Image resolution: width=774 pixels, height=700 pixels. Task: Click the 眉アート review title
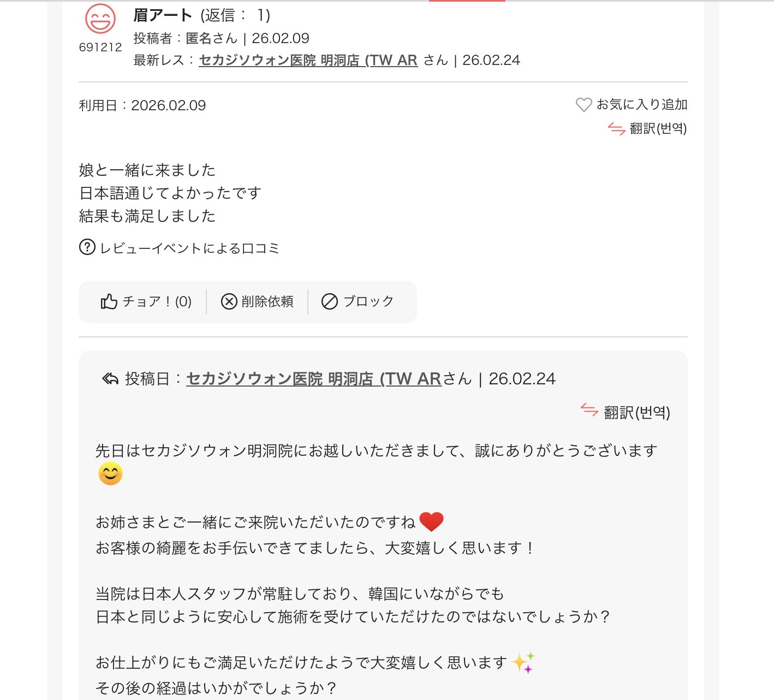coord(163,15)
